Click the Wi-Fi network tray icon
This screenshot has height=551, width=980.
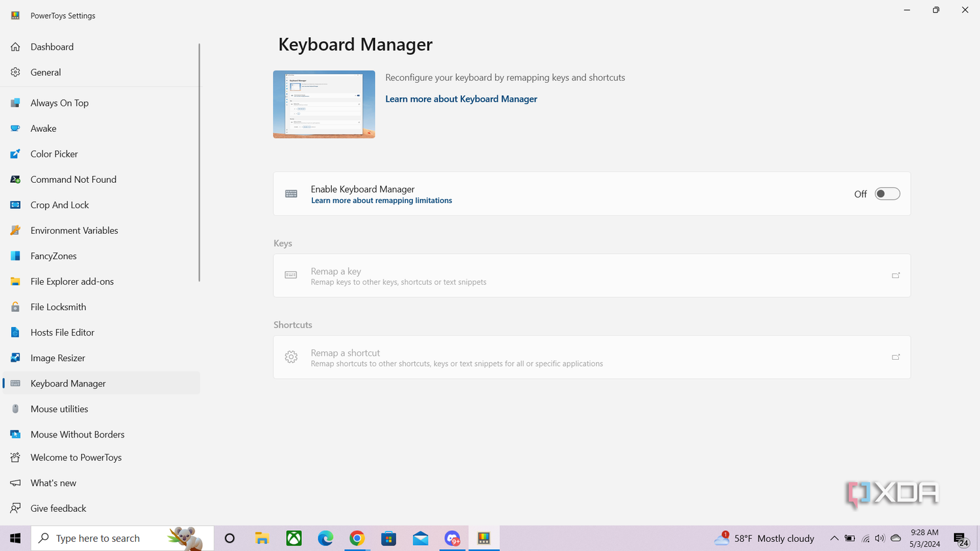pyautogui.click(x=866, y=539)
